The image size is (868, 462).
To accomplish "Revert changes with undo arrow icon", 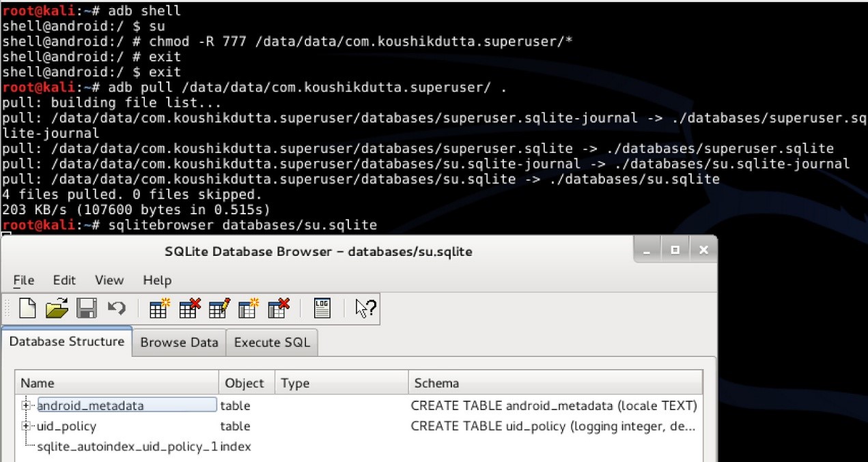I will click(x=116, y=308).
